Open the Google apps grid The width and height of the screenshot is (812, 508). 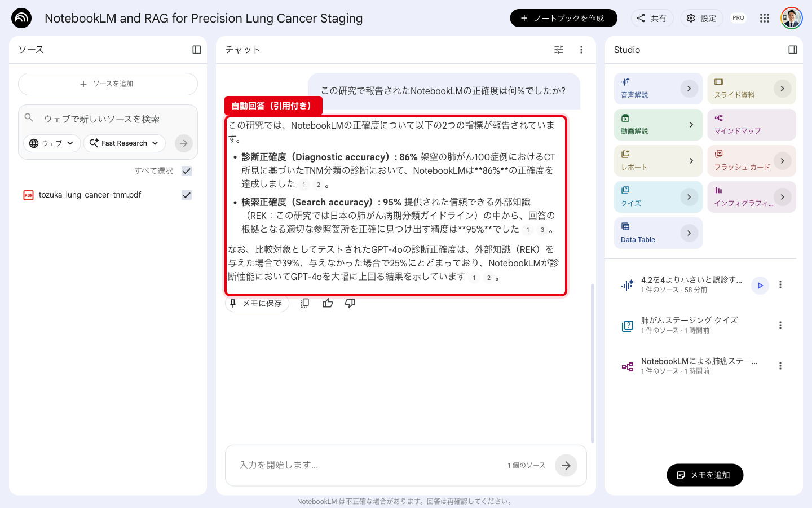(765, 18)
